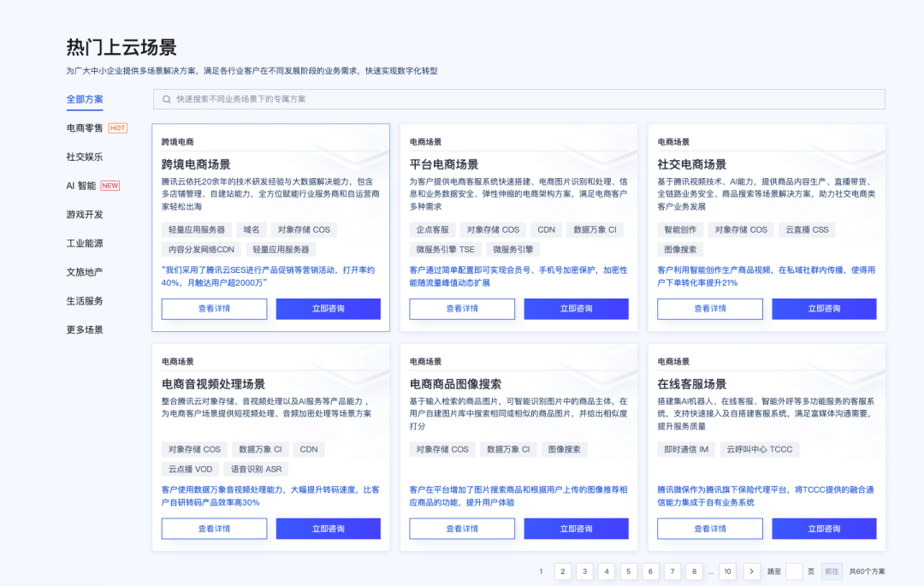Viewport: 924px width, 586px height.
Task: Go to page 1
Action: (541, 571)
